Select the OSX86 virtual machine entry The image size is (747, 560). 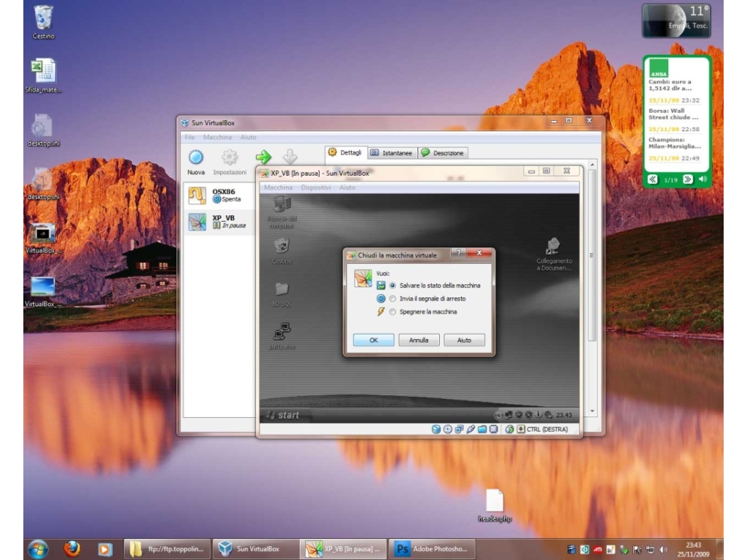(219, 195)
